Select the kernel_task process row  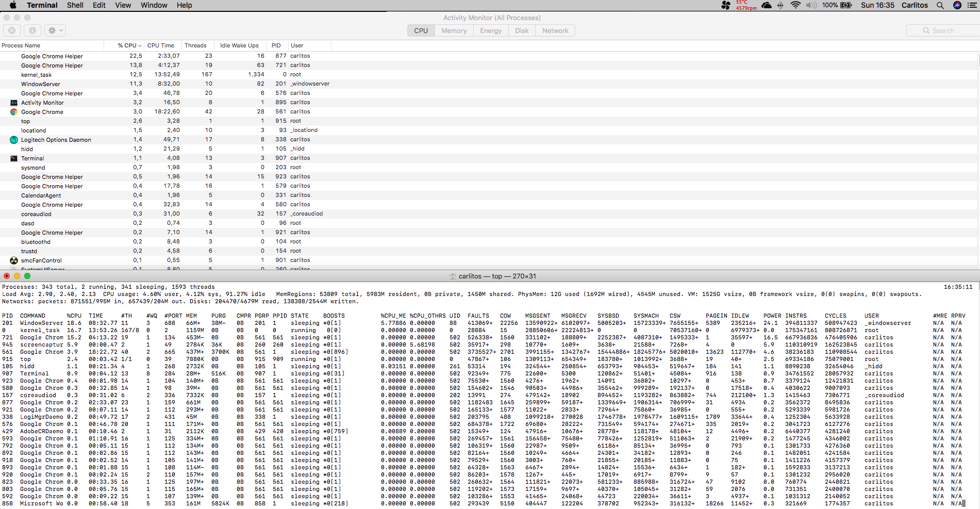pyautogui.click(x=489, y=75)
